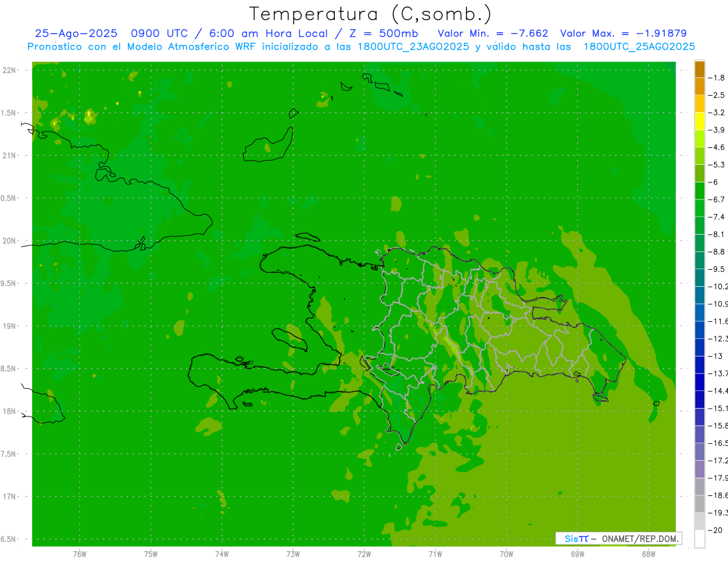Click the "70W" longitude axis label

coord(507,554)
